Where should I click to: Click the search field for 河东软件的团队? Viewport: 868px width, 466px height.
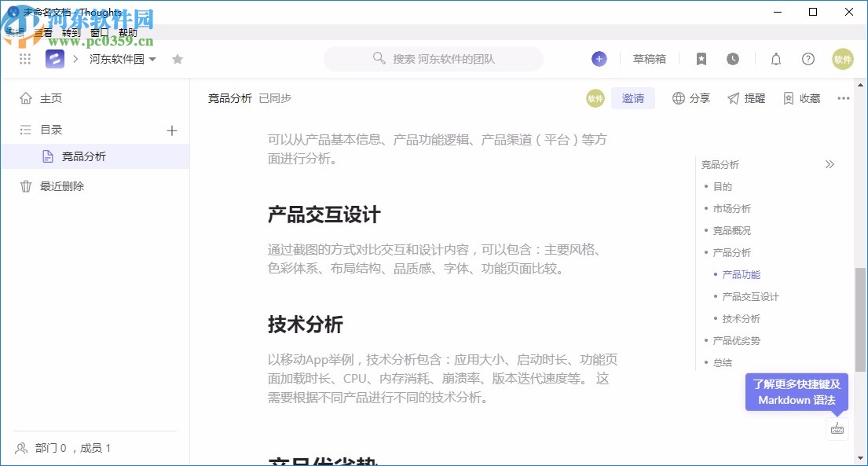click(x=433, y=59)
